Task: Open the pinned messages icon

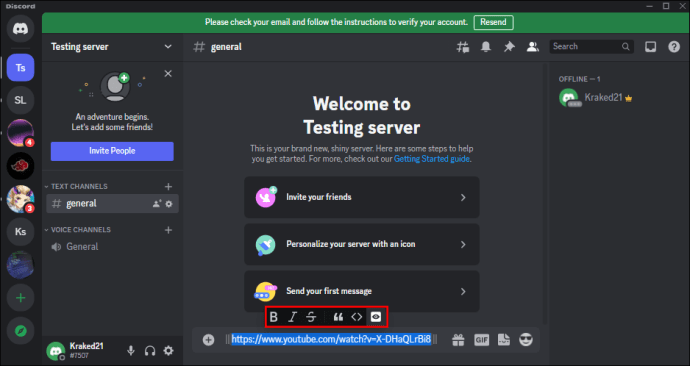Action: pos(509,47)
